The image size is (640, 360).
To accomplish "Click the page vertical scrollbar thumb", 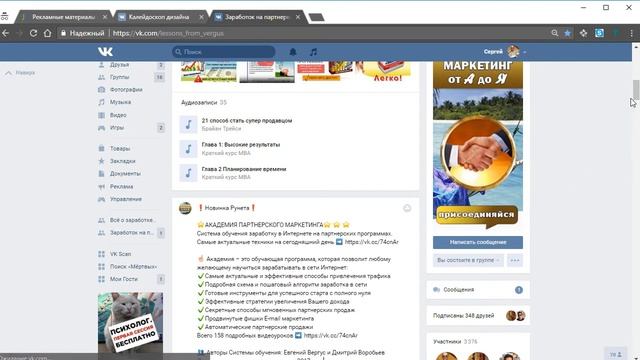I will click(636, 89).
